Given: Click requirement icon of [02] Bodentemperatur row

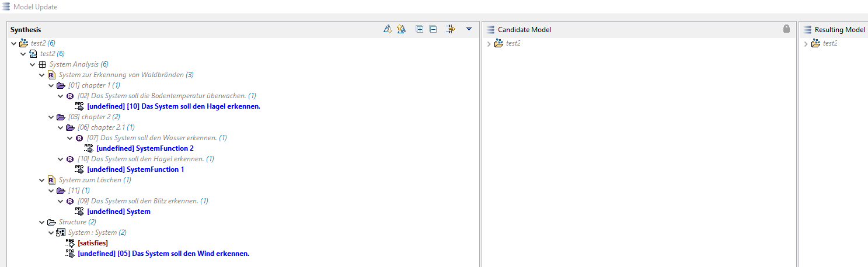Looking at the screenshot, I should [x=70, y=96].
